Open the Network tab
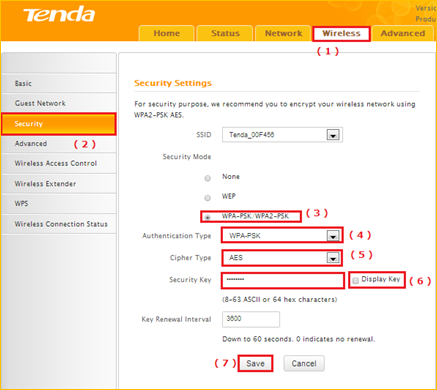437x390 pixels. point(283,33)
